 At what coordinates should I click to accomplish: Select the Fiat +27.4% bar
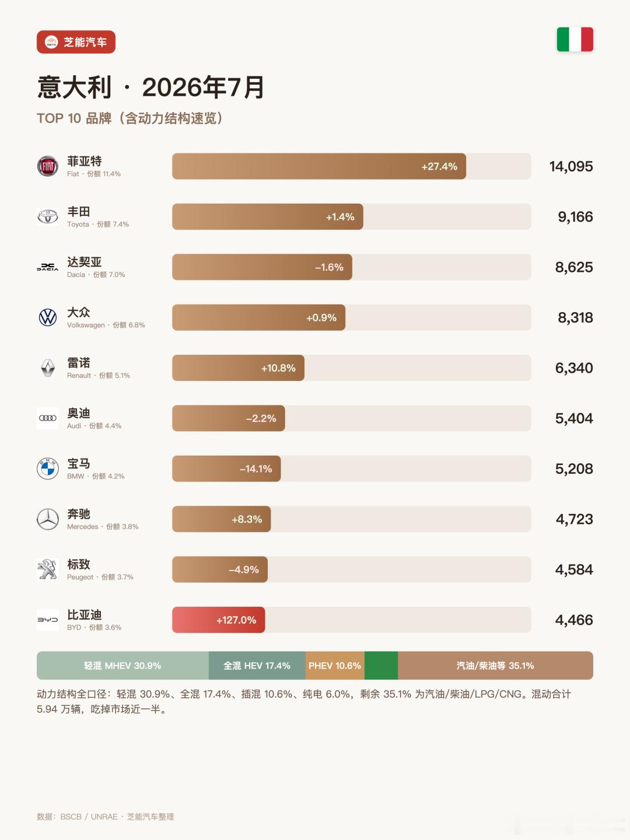(x=319, y=166)
